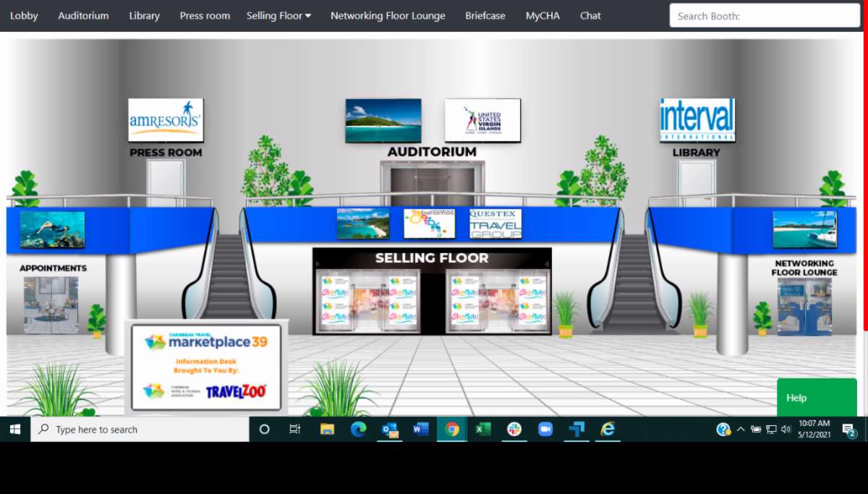Open the Networking Floor Lounge doors
868x494 pixels.
[804, 307]
